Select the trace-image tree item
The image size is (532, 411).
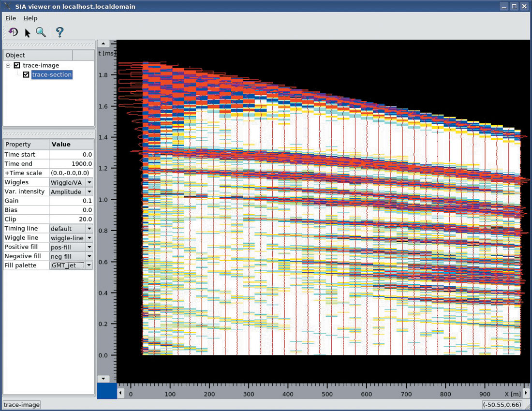pos(41,65)
